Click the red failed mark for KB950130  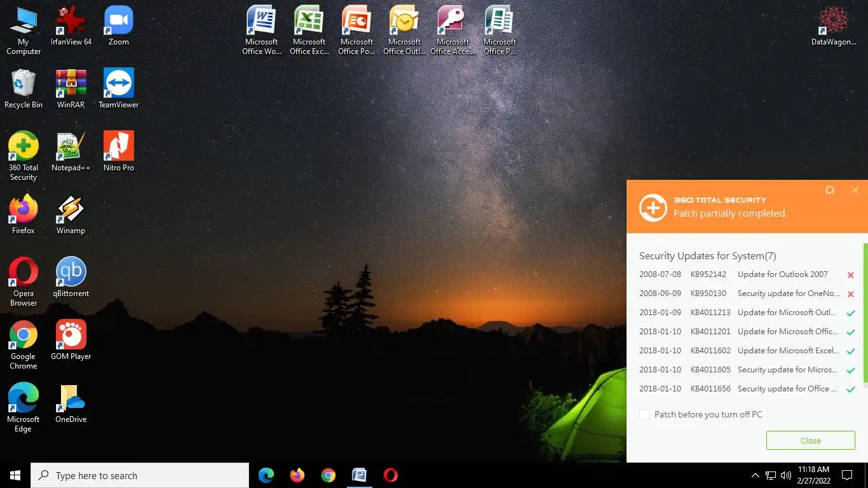point(850,294)
